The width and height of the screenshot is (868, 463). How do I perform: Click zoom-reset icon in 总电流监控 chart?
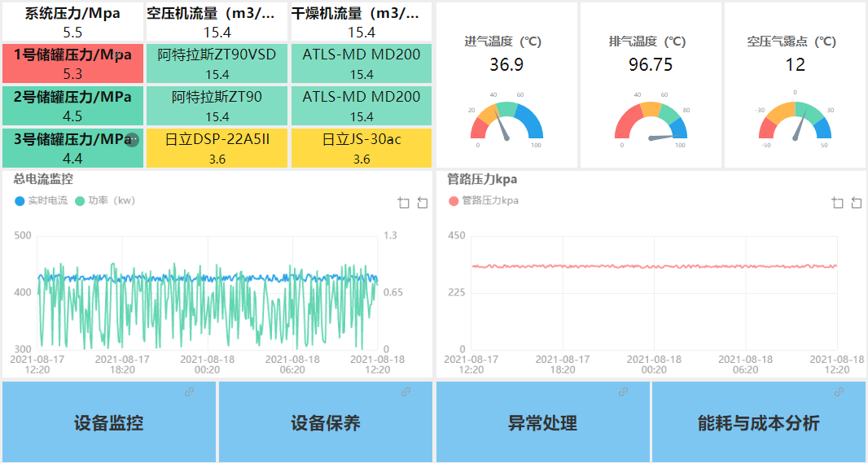[x=423, y=203]
